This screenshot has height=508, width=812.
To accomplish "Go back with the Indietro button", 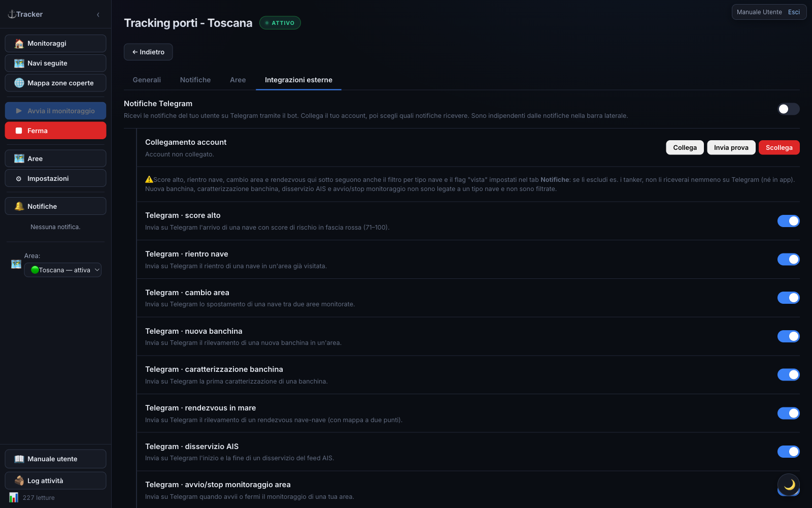I will coord(148,52).
